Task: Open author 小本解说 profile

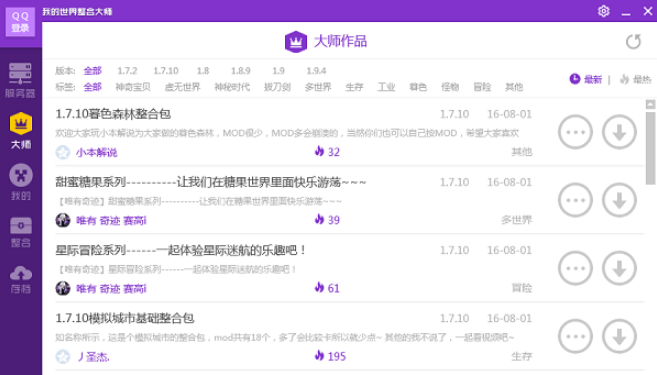Action: click(96, 152)
